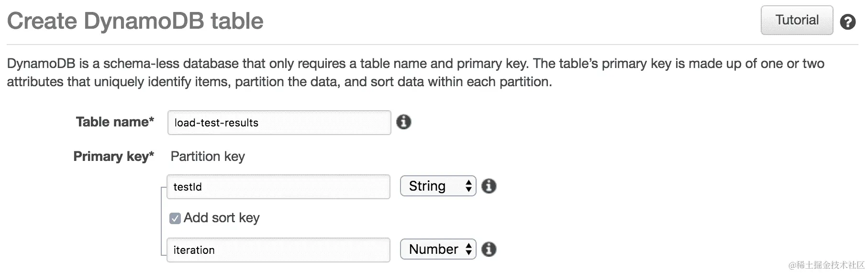868x273 pixels.
Task: Click the watermark text in bottom-right corner
Action: pyautogui.click(x=826, y=265)
